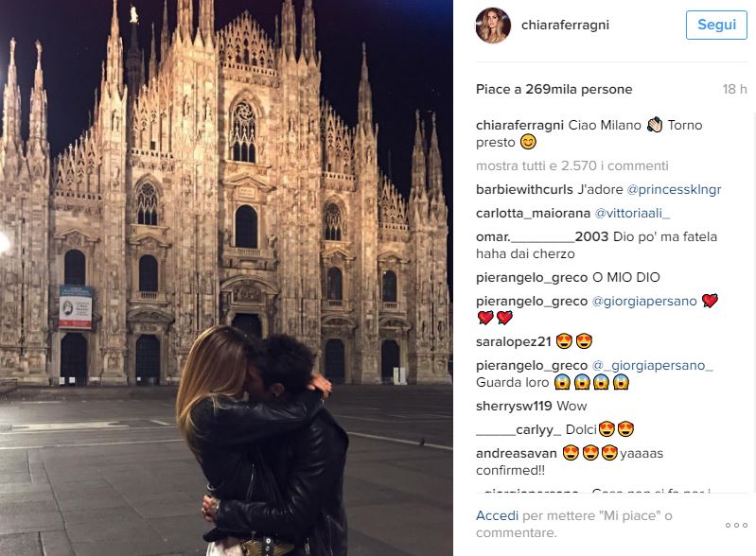Visit saralopez21 commenter profile
The width and height of the screenshot is (756, 556).
(514, 341)
